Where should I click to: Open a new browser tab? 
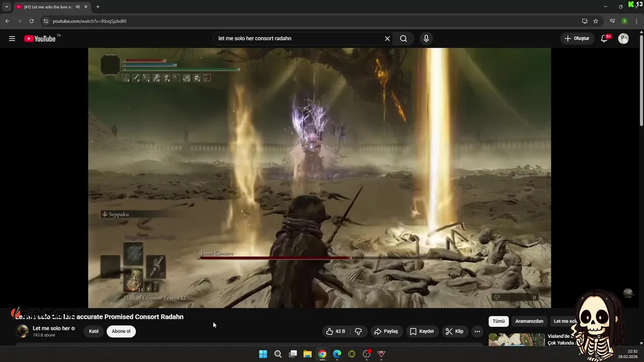[98, 7]
